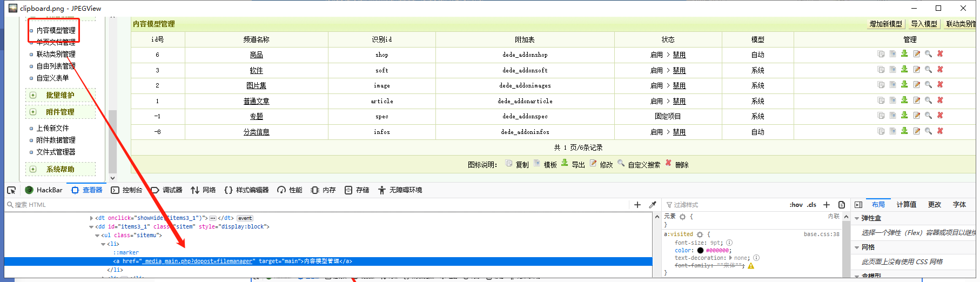This screenshot has width=980, height=282.
Task: Switch to the 布局 layout tab
Action: click(x=878, y=204)
